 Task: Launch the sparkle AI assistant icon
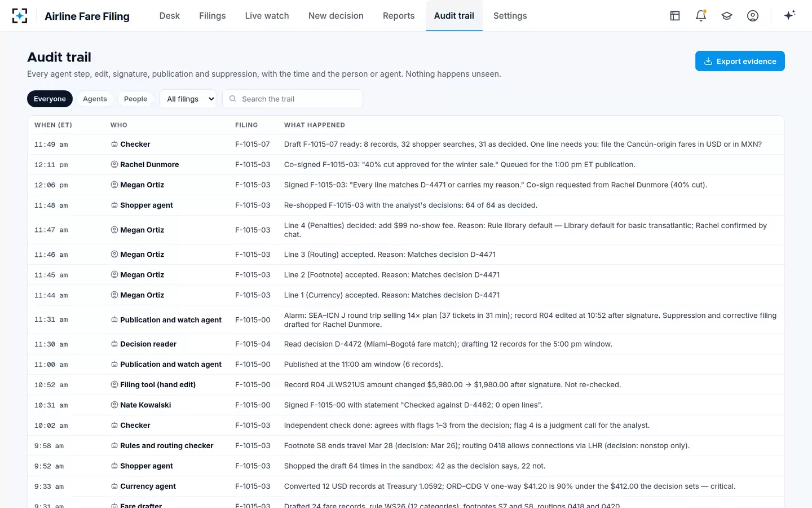[x=789, y=15]
